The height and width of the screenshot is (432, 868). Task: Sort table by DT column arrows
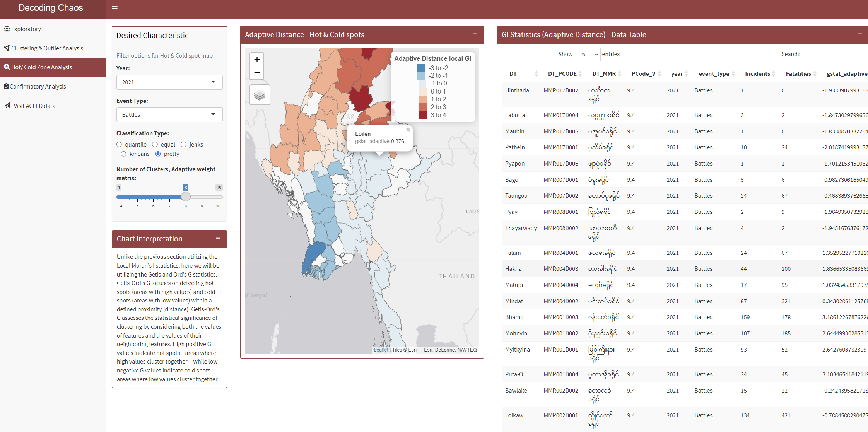tap(536, 74)
